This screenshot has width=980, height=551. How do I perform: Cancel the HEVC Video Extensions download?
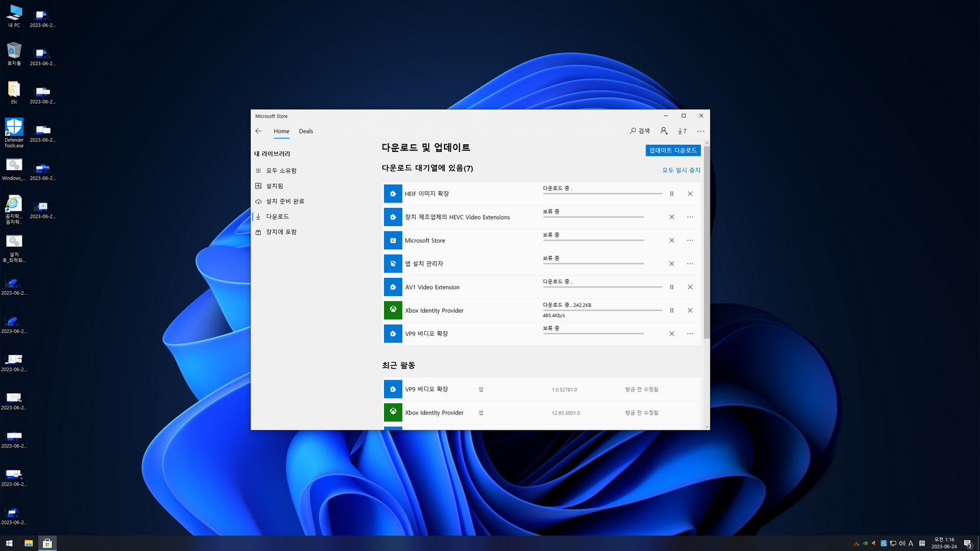coord(671,217)
